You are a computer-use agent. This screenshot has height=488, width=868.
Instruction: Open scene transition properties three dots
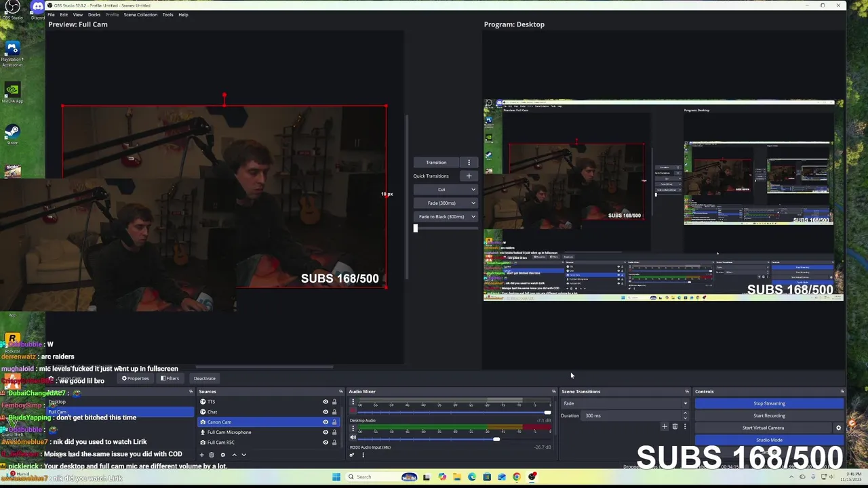(685, 427)
